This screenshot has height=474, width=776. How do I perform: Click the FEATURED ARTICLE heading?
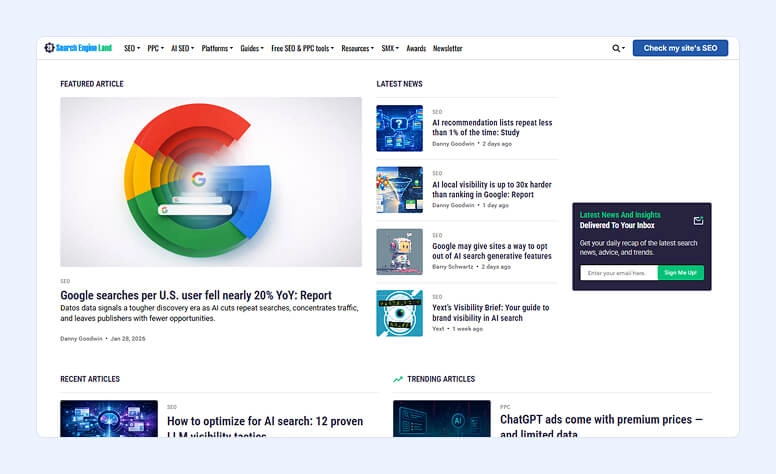click(92, 84)
